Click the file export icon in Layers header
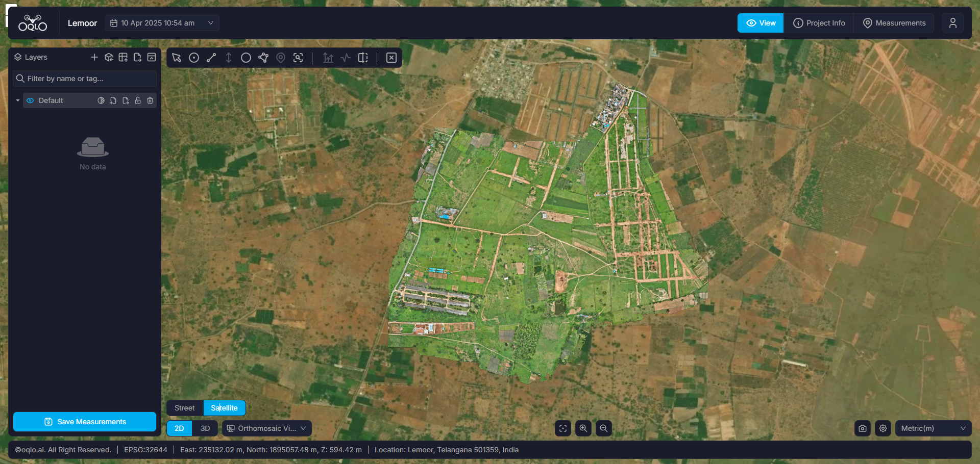980x464 pixels. click(x=137, y=57)
